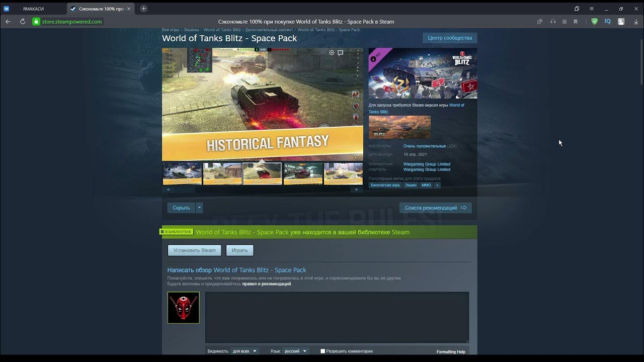Open the World of Tanks Blitz base-game link

coord(416,108)
